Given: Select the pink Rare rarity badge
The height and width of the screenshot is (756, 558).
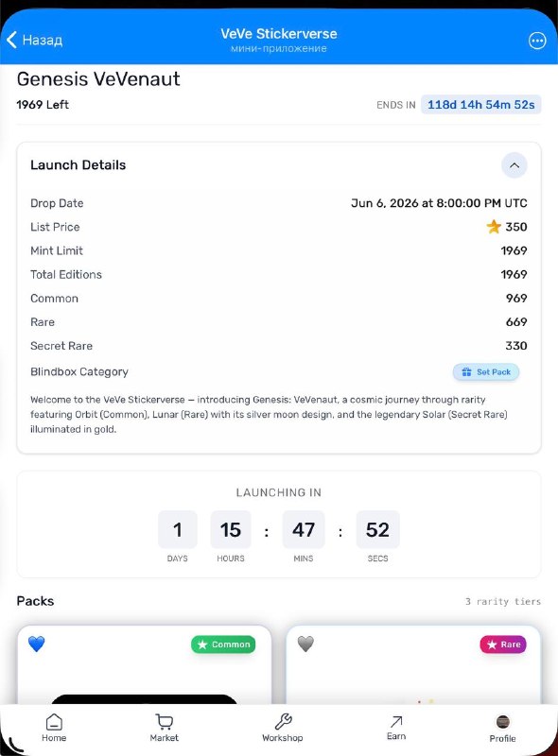Looking at the screenshot, I should [503, 644].
